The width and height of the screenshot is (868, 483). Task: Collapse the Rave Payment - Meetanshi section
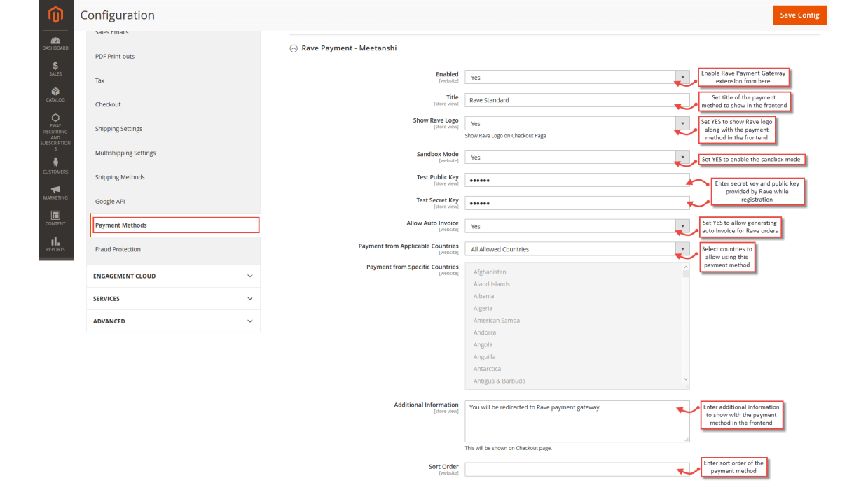point(294,48)
